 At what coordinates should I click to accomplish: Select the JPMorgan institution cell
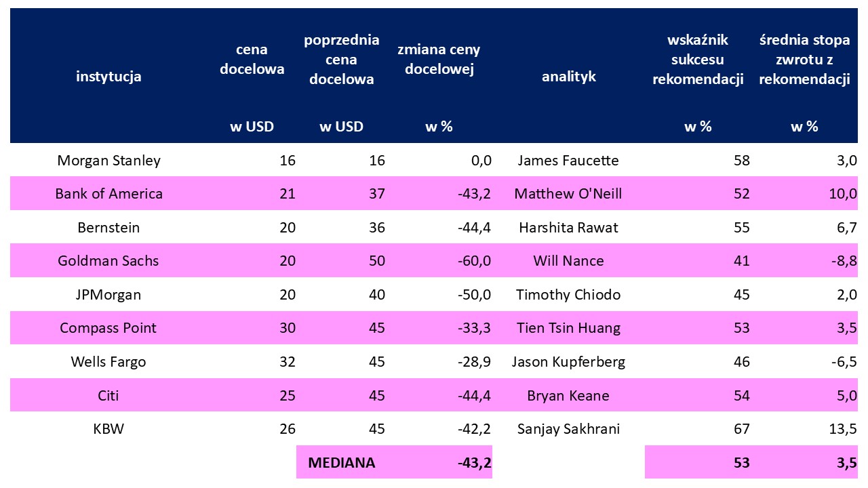(x=108, y=295)
